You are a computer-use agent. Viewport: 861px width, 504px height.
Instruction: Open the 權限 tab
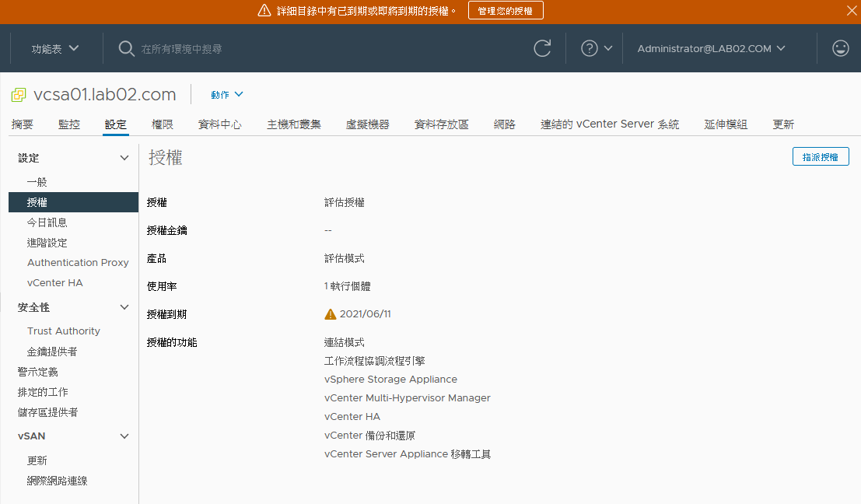[x=163, y=124]
